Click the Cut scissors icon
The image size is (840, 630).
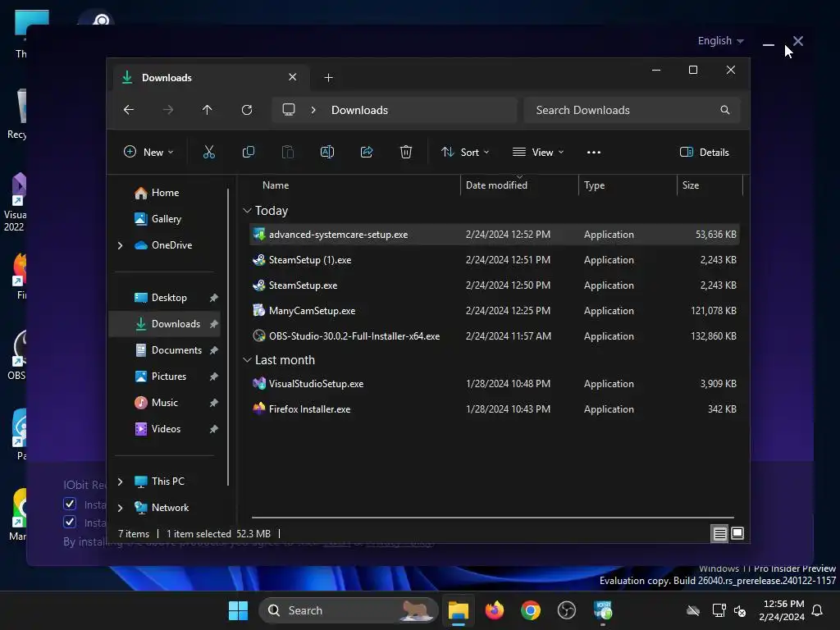coord(209,152)
